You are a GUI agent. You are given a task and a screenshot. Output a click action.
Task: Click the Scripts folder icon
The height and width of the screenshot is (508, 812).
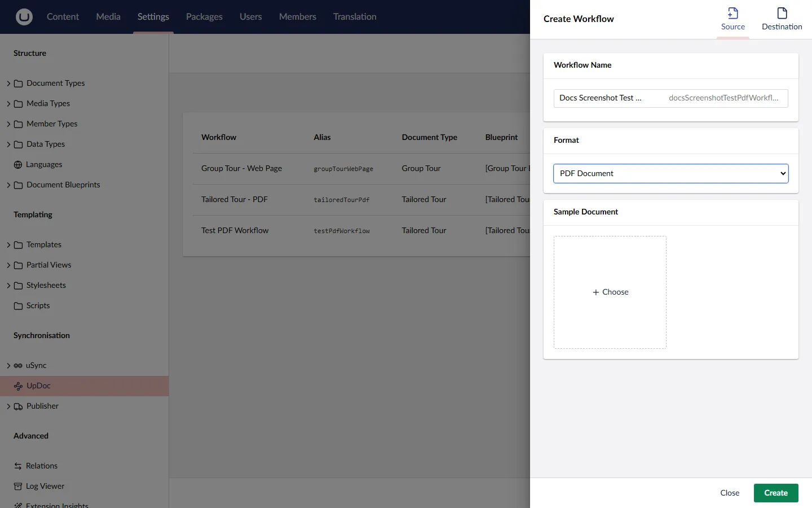tap(18, 306)
